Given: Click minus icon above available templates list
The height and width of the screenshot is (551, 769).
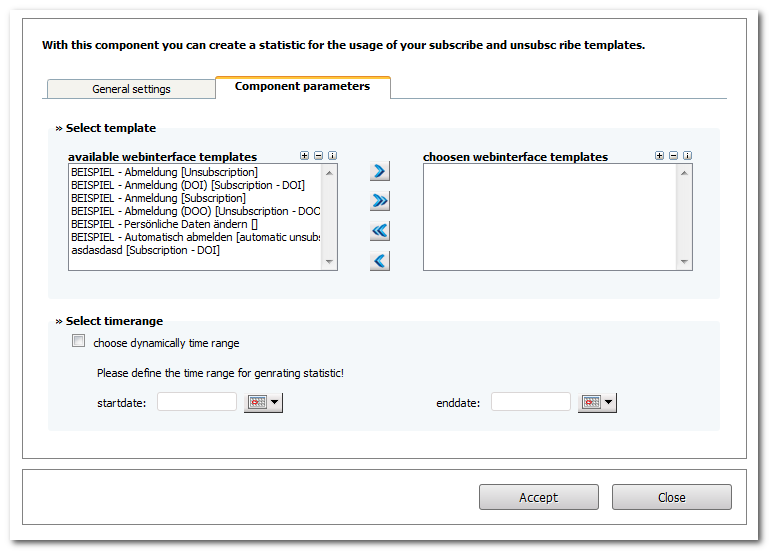Looking at the screenshot, I should pos(318,156).
